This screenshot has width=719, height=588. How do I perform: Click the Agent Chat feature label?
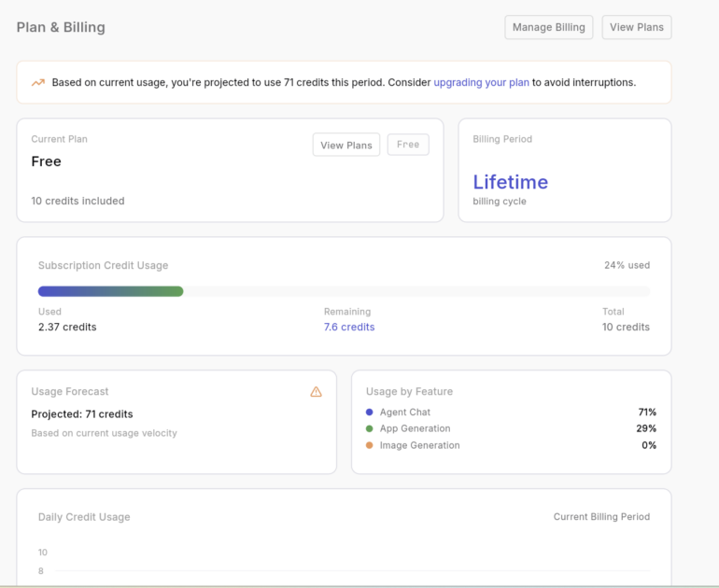(x=405, y=412)
